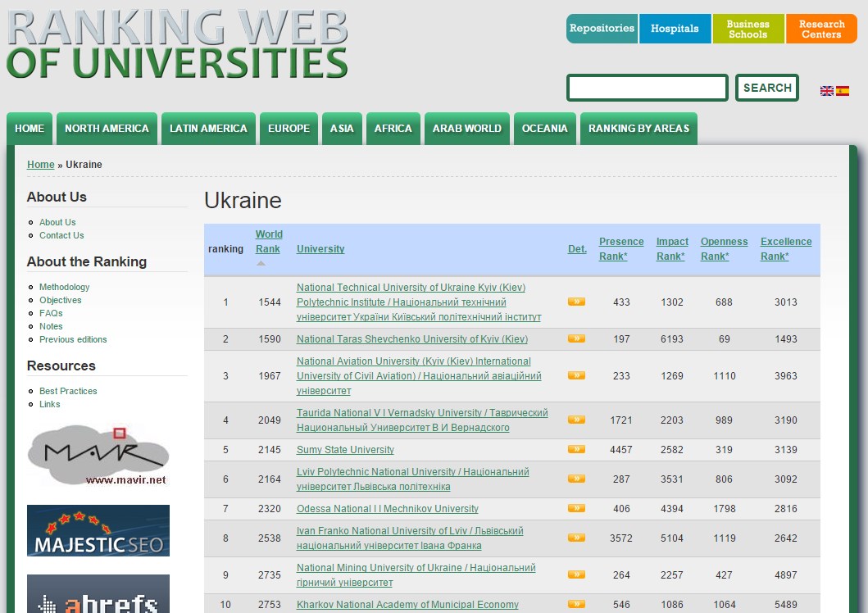Click inside the search input field

click(647, 88)
